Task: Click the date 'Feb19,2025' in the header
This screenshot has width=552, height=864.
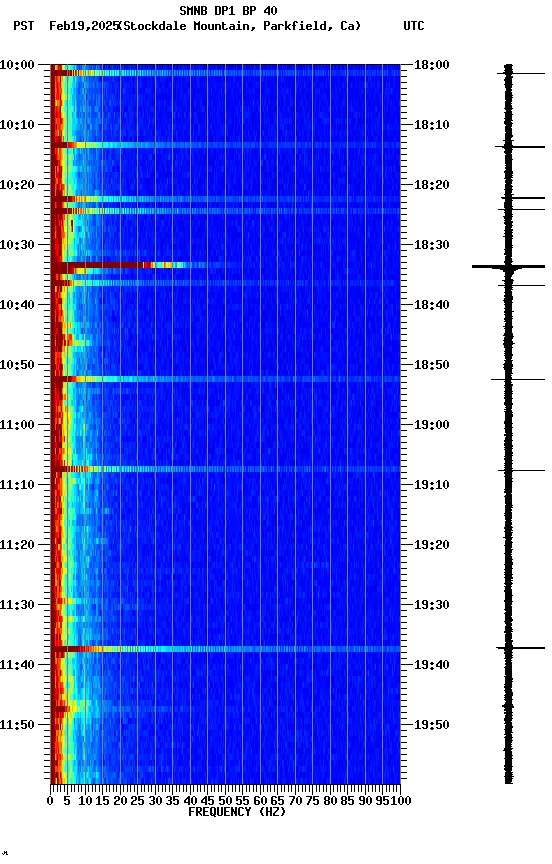Action: [84, 26]
